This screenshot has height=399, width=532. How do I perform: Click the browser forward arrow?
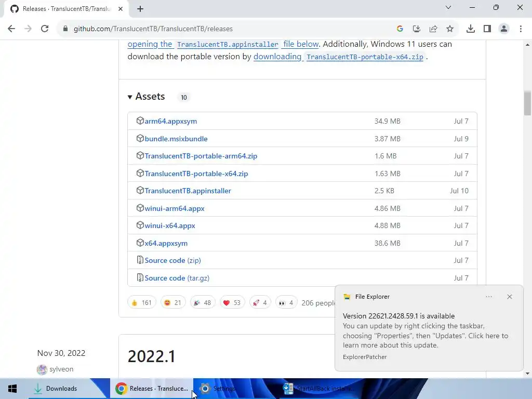(28, 29)
